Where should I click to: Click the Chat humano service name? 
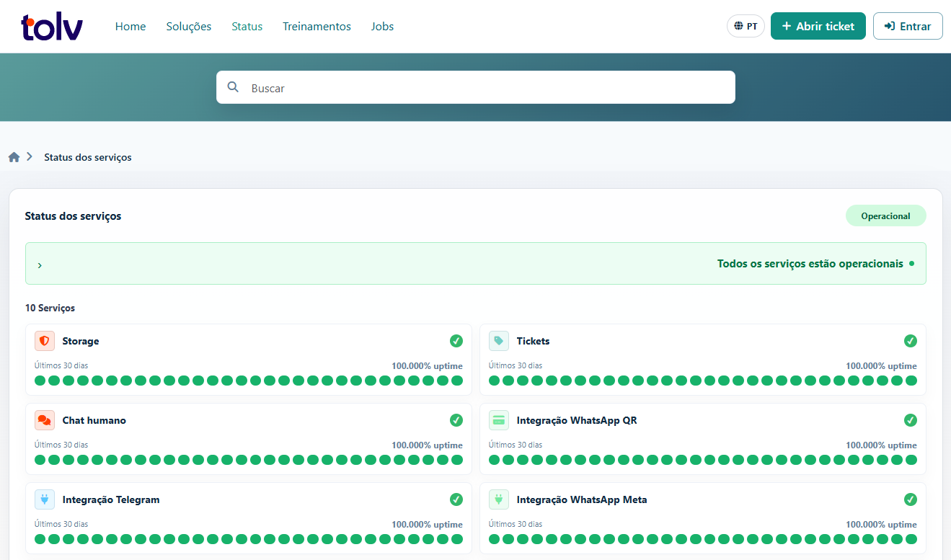pos(94,420)
